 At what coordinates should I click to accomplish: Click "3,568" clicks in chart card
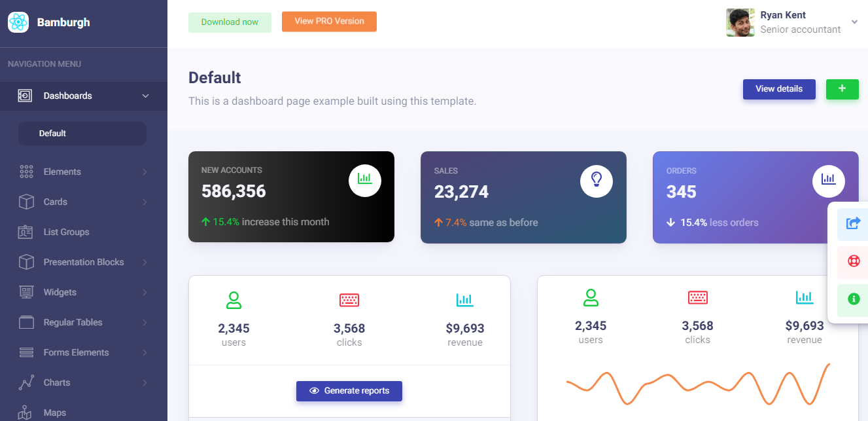coord(698,326)
